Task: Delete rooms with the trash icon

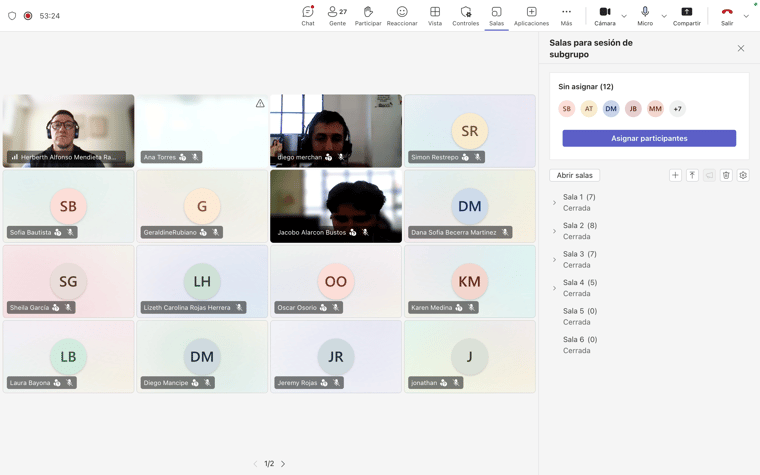Action: tap(726, 175)
